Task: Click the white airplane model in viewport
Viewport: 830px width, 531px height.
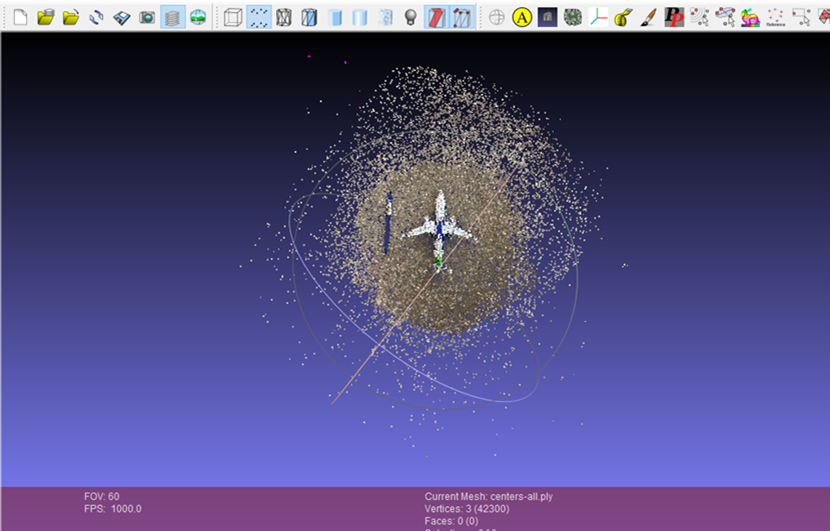Action: pos(438,230)
